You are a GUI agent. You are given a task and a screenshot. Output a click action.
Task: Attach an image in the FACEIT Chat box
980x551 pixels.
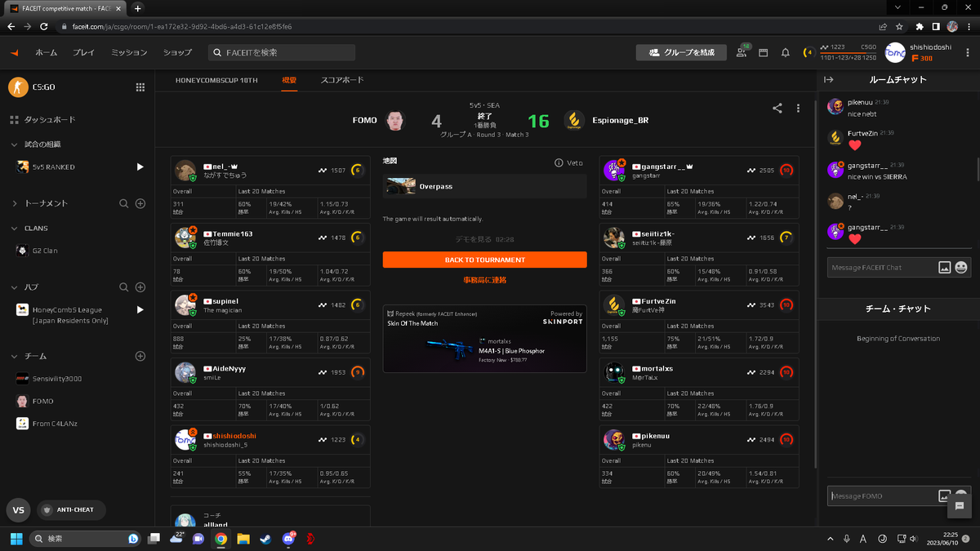click(x=945, y=268)
